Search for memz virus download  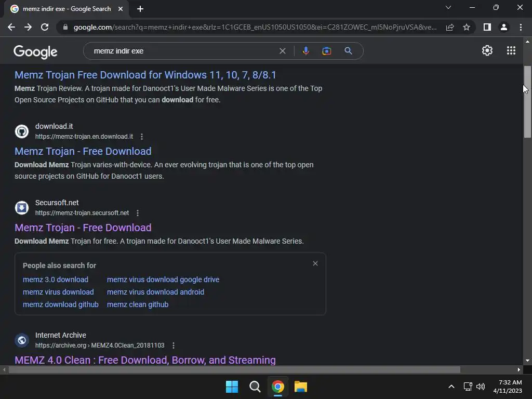coord(58,292)
